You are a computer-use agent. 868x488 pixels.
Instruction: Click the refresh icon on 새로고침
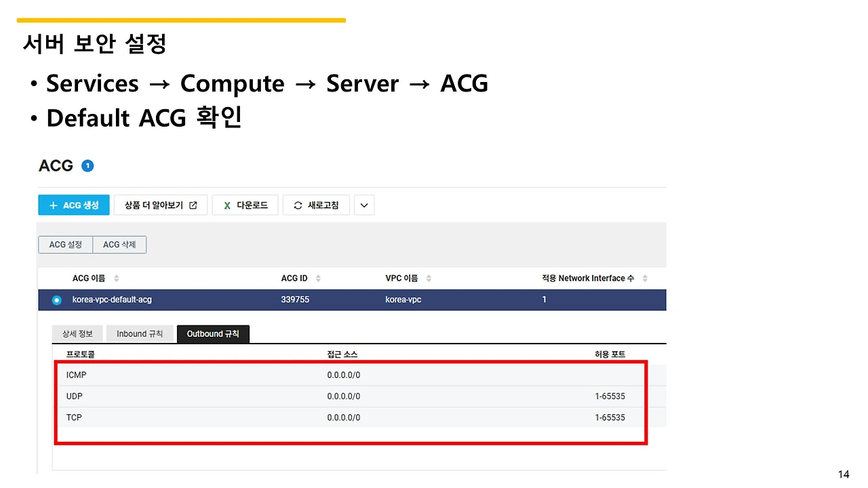(x=298, y=205)
